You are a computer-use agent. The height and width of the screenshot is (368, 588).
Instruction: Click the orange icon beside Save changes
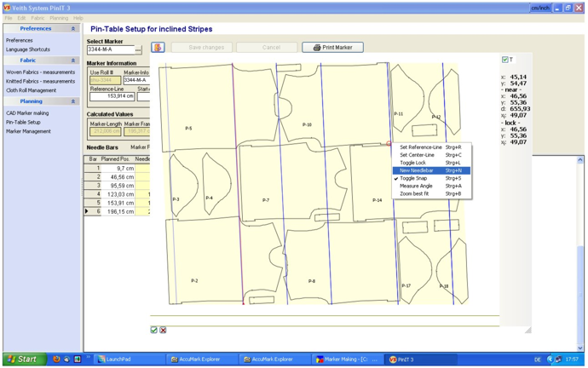coord(158,47)
